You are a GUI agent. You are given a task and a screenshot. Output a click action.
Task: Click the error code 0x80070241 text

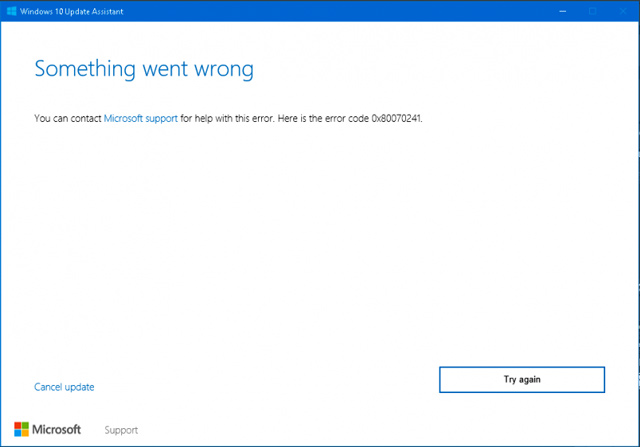(x=396, y=118)
